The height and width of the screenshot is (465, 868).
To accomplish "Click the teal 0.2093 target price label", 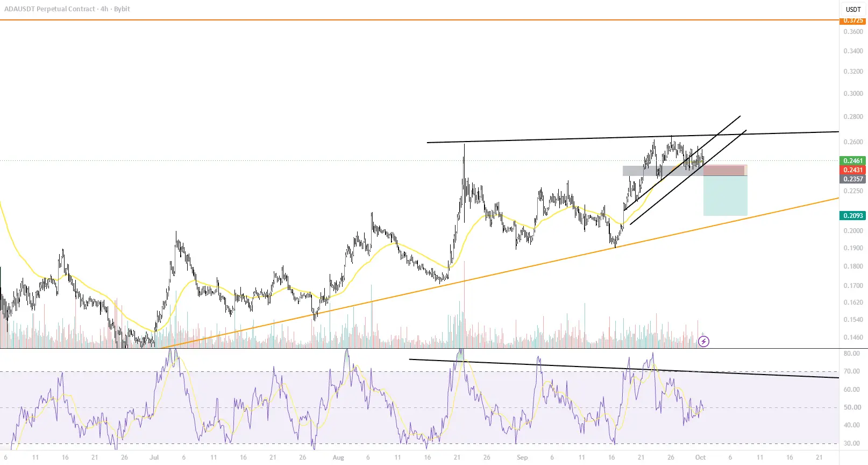I will 853,215.
